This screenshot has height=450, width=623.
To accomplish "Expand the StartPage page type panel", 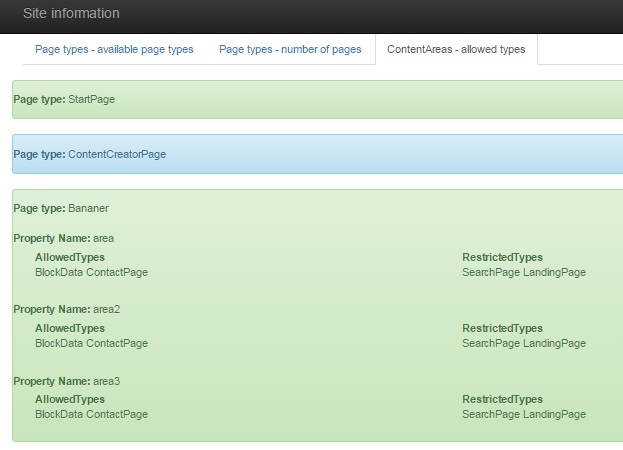I will pyautogui.click(x=71, y=100).
